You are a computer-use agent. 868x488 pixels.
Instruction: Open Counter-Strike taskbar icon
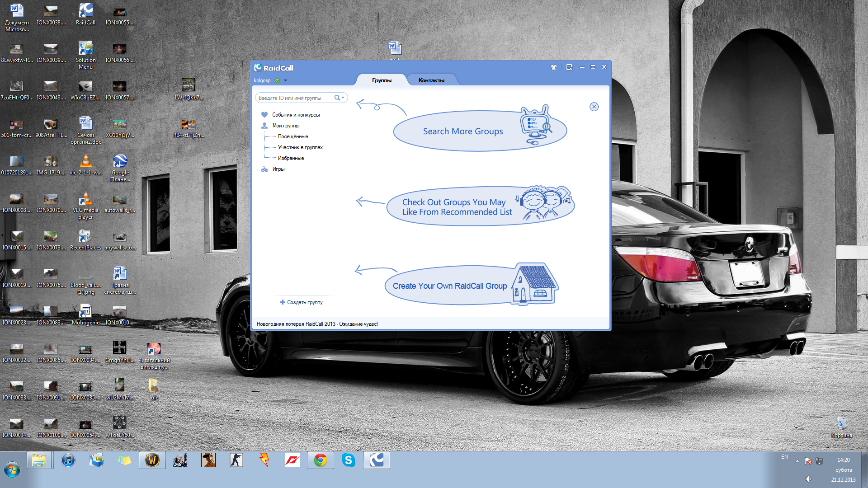coord(236,460)
